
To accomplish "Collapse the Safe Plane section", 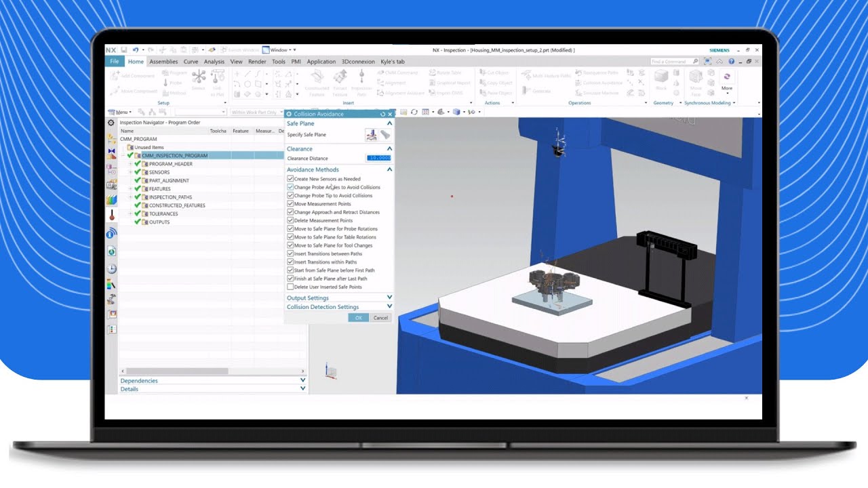I will [389, 123].
